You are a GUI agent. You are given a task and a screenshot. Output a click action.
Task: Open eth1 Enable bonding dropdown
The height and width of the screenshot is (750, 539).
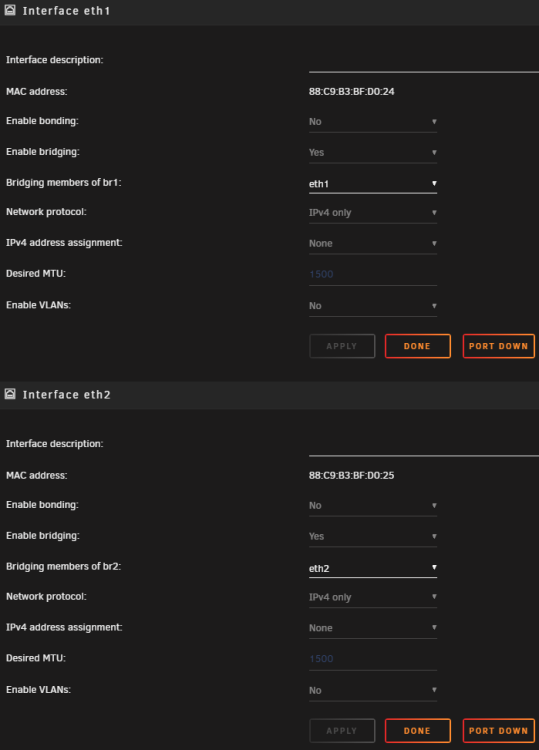tap(373, 122)
